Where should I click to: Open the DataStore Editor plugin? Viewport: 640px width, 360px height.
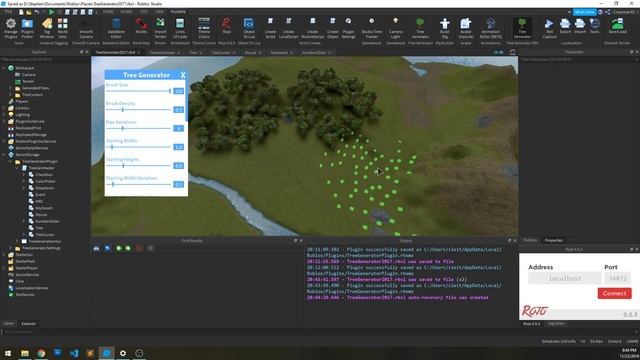point(116,28)
